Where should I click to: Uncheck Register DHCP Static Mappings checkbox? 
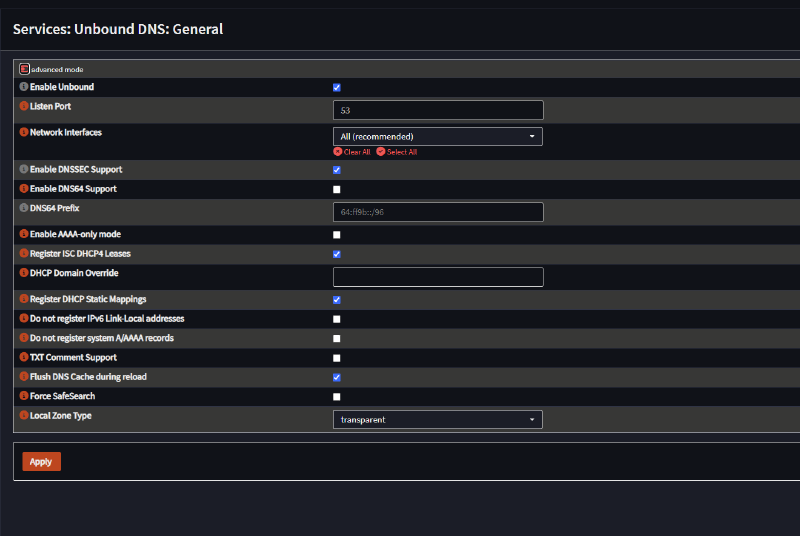[x=337, y=300]
